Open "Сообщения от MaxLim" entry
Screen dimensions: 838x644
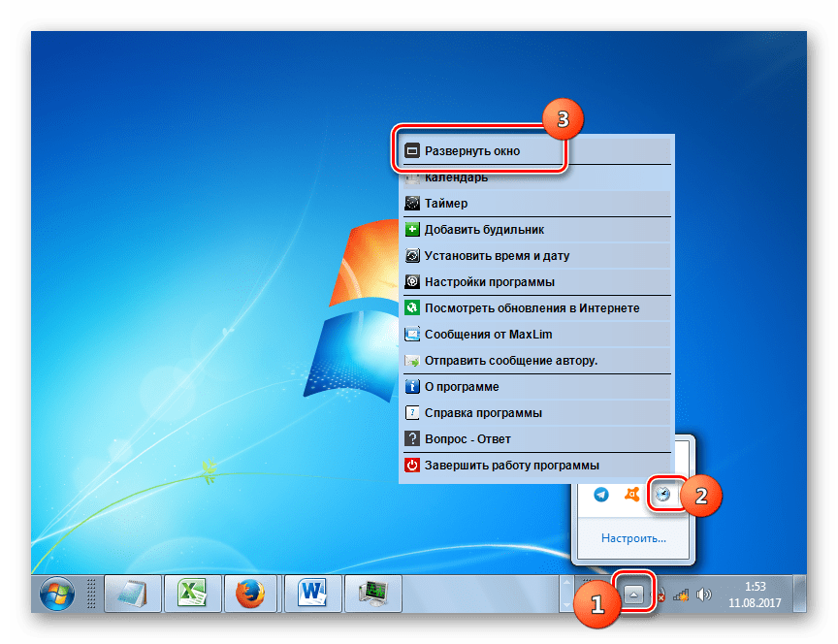pos(536,335)
